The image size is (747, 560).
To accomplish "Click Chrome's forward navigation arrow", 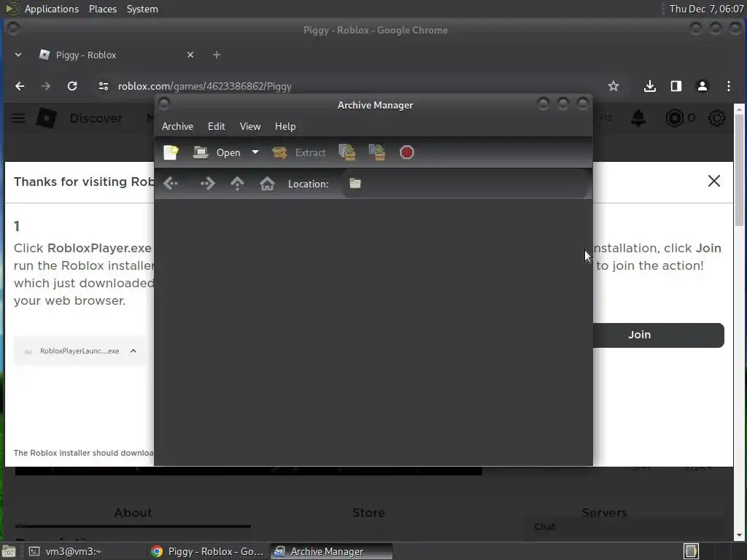I will coord(46,86).
